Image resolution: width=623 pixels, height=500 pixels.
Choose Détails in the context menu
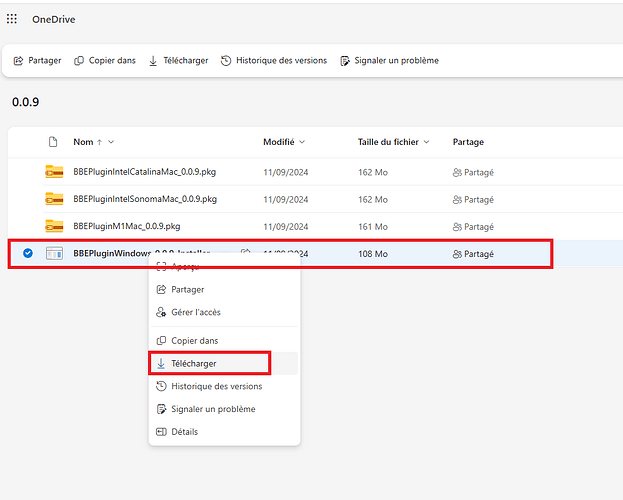point(224,432)
